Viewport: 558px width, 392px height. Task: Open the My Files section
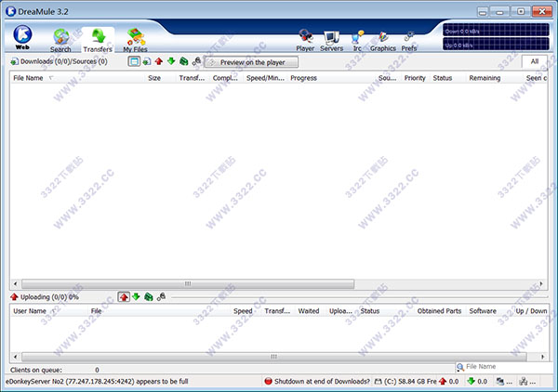135,40
